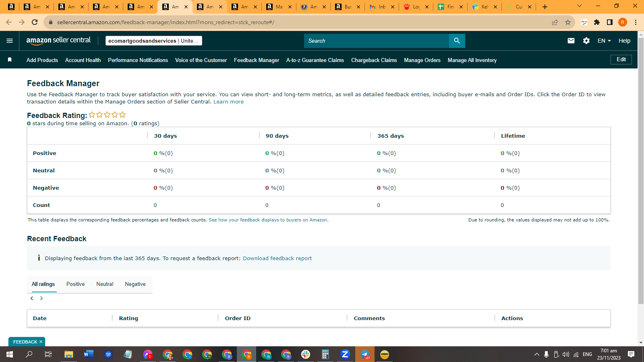Open the browser extensions puzzle icon
The image size is (644, 362).
[x=597, y=22]
